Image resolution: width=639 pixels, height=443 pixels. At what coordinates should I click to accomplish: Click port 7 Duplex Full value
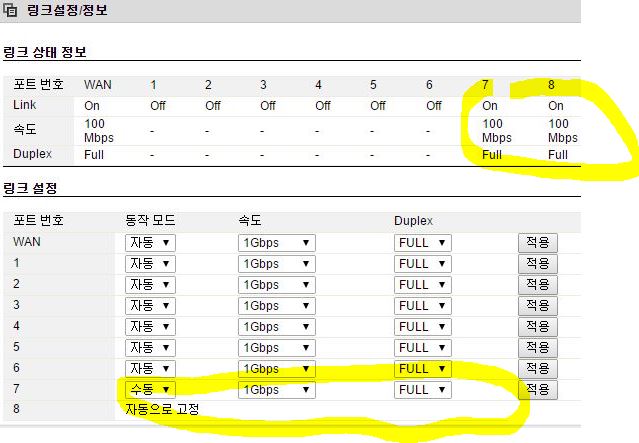(x=492, y=155)
